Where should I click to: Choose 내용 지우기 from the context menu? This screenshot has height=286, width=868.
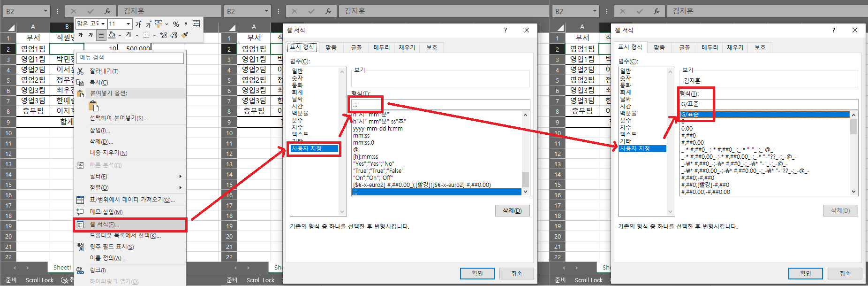[130, 153]
